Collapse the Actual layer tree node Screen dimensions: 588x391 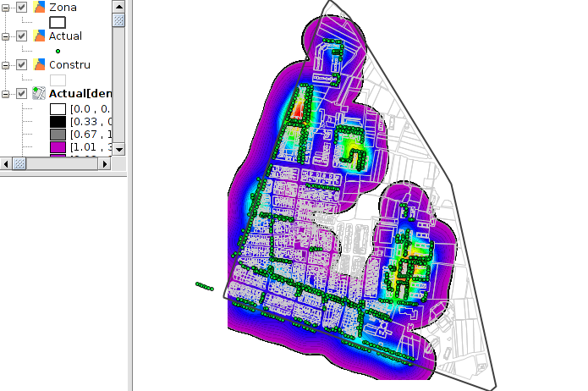(7, 36)
